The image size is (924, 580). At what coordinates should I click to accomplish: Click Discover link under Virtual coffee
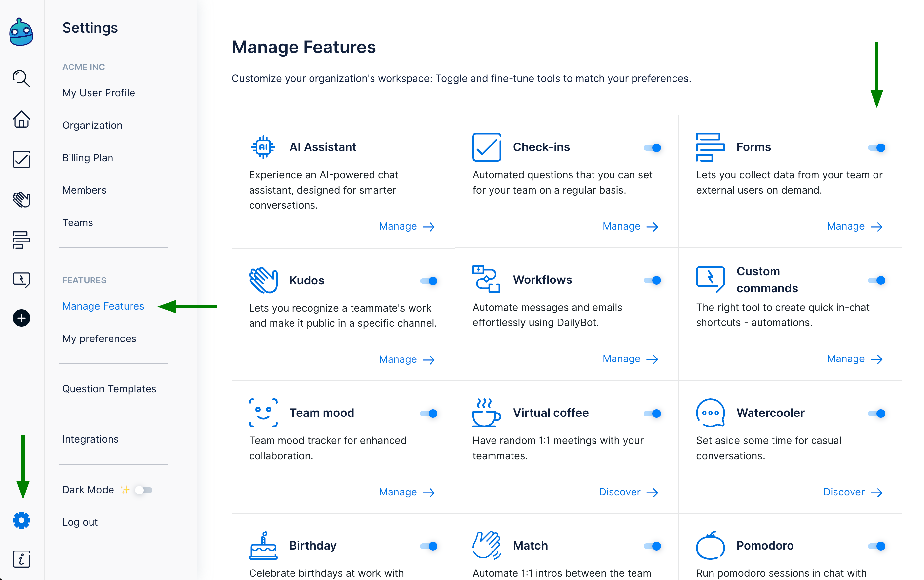click(628, 492)
